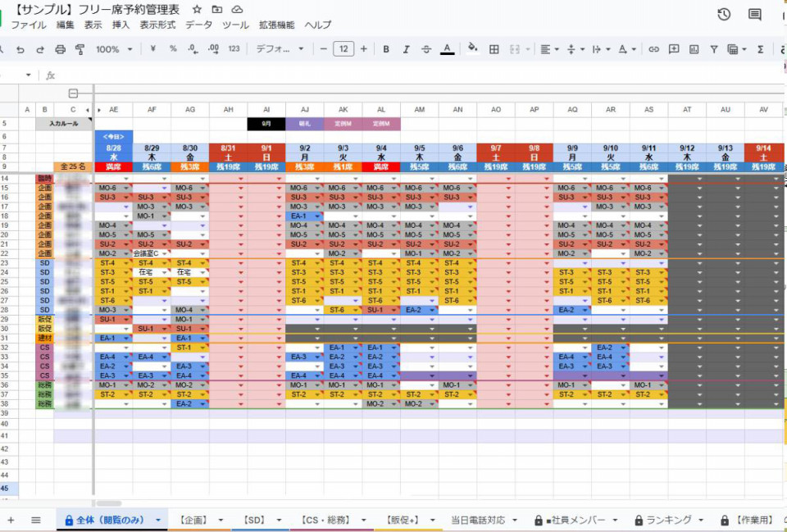Open the 表示形式 menu
The height and width of the screenshot is (532, 787).
pyautogui.click(x=157, y=25)
